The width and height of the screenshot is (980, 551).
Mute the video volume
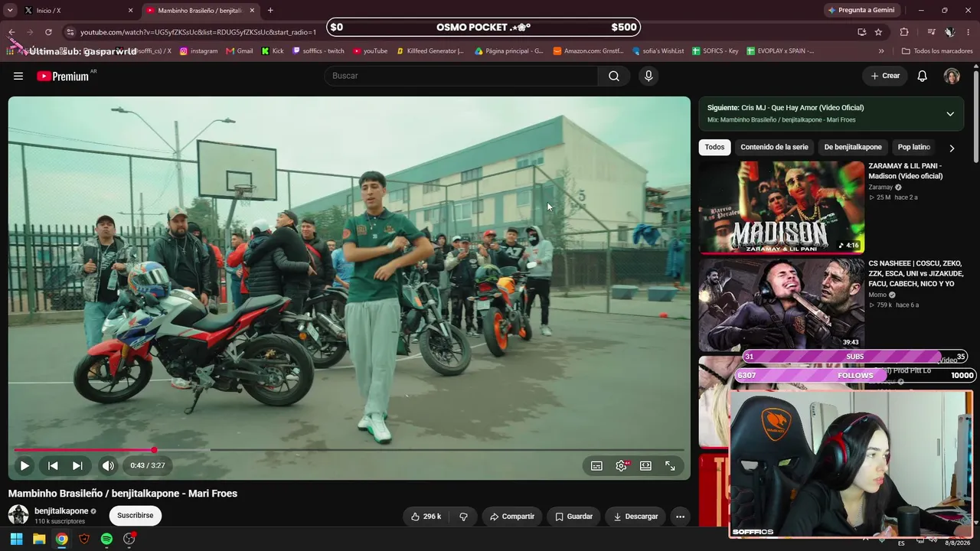[108, 465]
